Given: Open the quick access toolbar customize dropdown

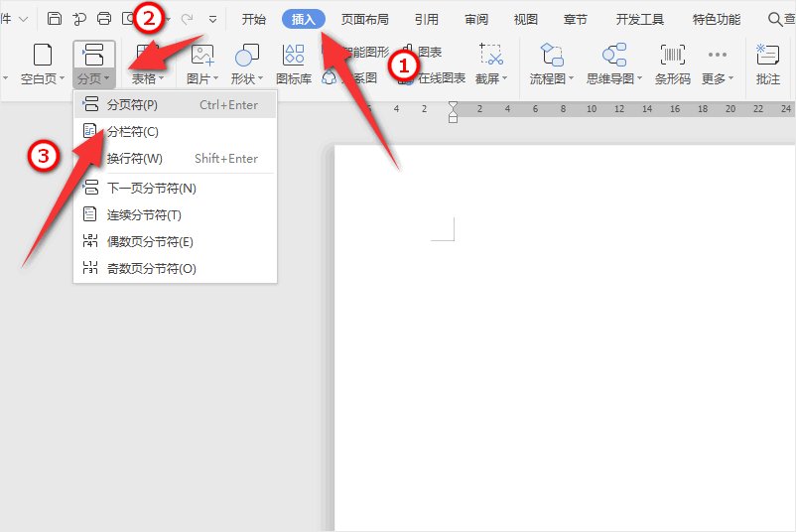Looking at the screenshot, I should [212, 19].
